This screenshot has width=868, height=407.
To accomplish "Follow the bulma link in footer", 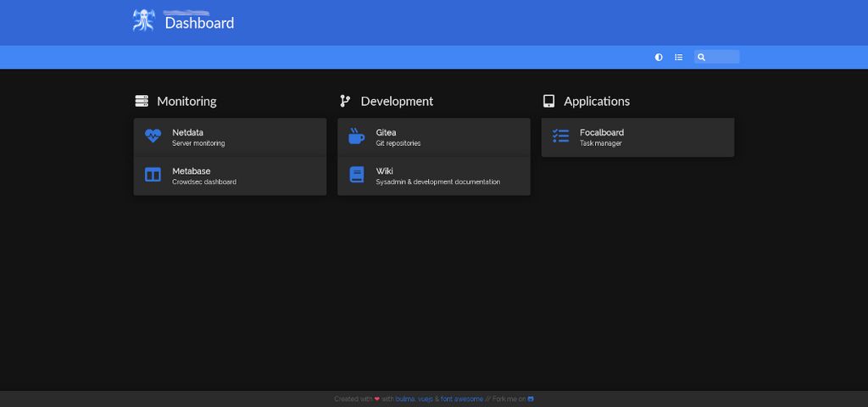I will pos(404,399).
